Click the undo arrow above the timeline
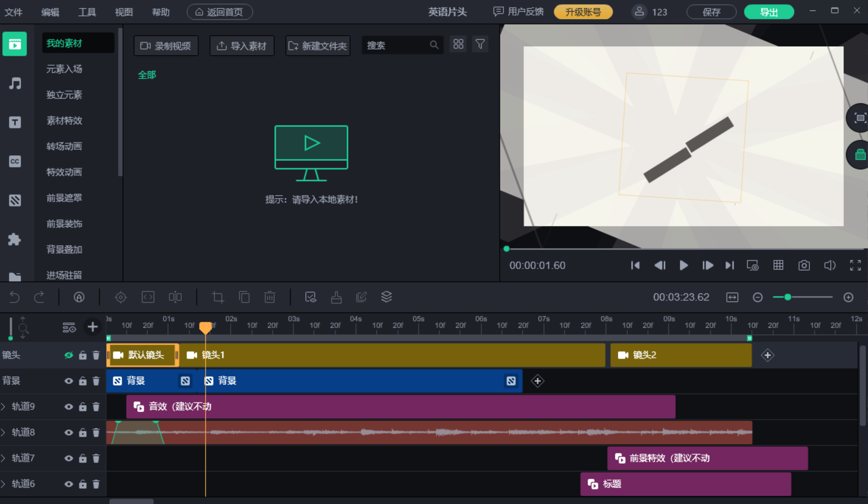868x504 pixels. pyautogui.click(x=14, y=297)
